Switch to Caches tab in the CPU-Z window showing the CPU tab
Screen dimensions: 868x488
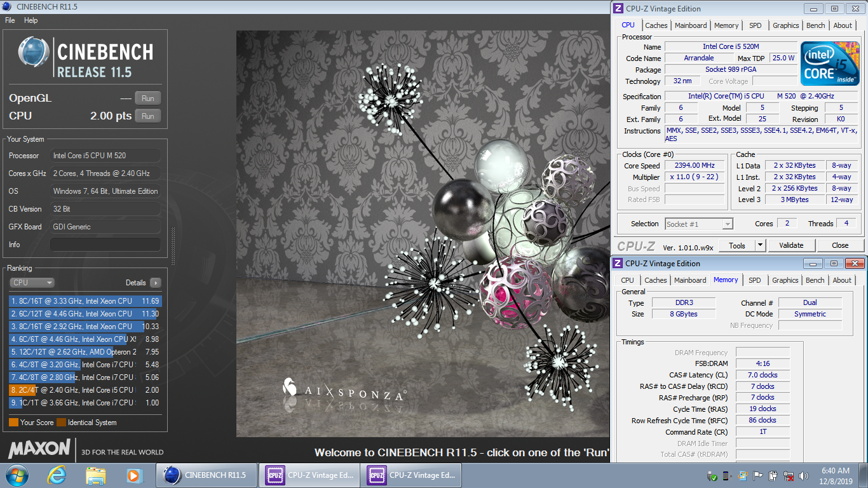(x=656, y=25)
